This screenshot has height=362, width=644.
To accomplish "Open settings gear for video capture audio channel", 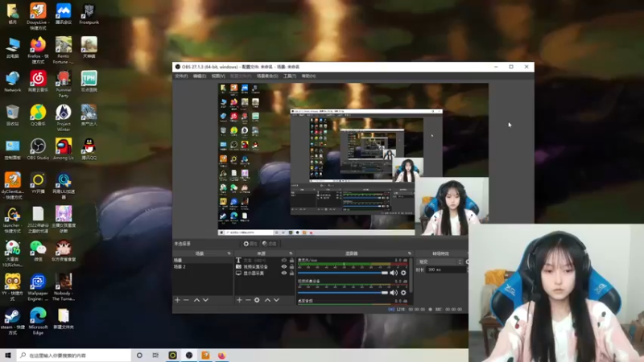I will [403, 292].
